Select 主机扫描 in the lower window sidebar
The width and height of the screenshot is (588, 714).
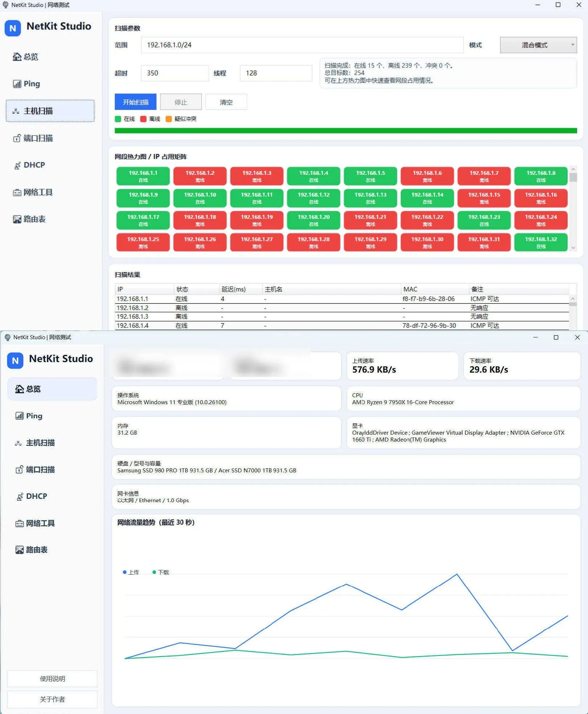click(40, 443)
